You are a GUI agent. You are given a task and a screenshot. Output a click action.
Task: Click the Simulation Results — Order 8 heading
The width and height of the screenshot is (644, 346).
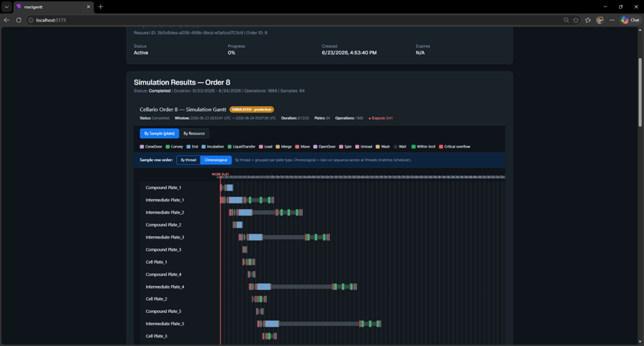click(182, 82)
